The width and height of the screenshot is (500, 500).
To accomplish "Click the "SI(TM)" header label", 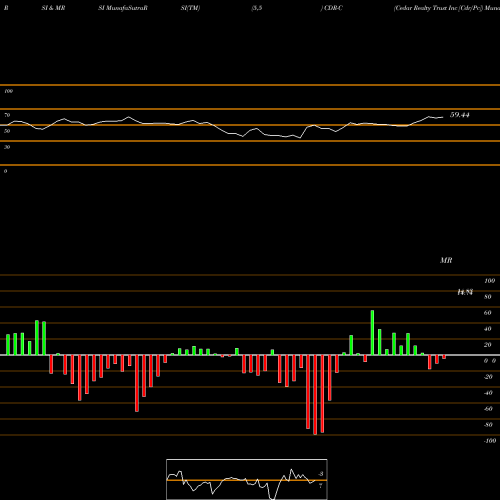I will [x=190, y=8].
